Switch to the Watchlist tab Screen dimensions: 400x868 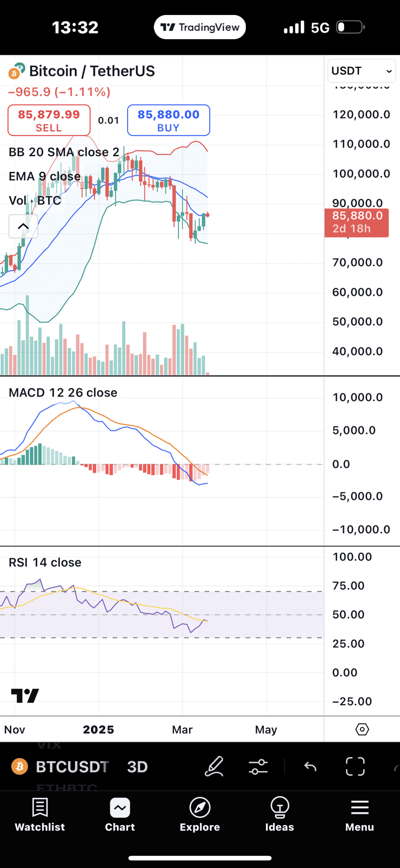point(40,815)
